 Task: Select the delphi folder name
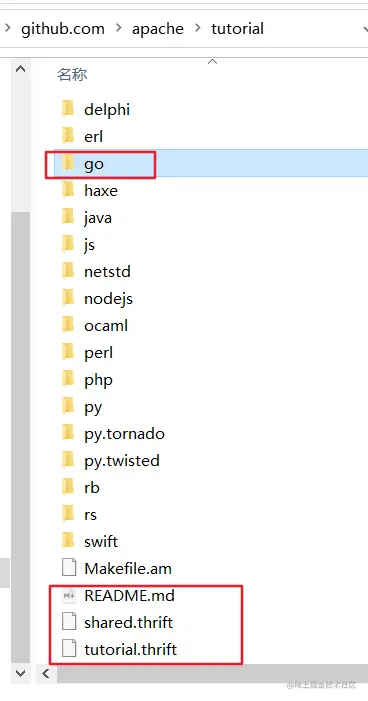[107, 109]
